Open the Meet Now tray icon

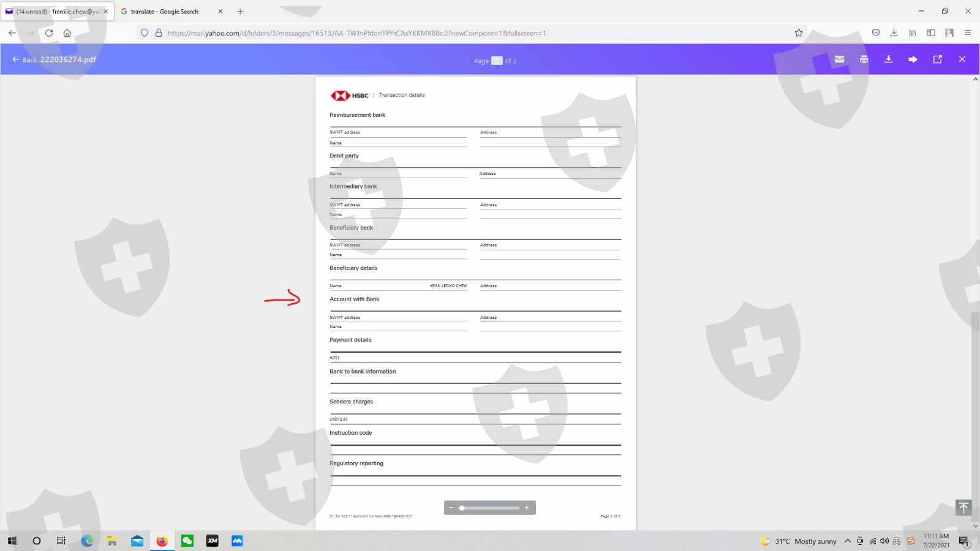[x=860, y=541]
